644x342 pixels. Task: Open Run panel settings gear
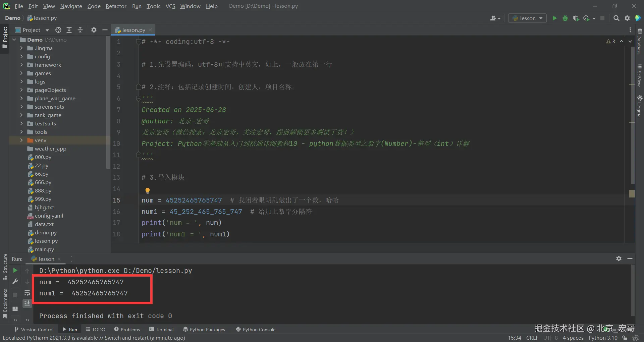619,259
